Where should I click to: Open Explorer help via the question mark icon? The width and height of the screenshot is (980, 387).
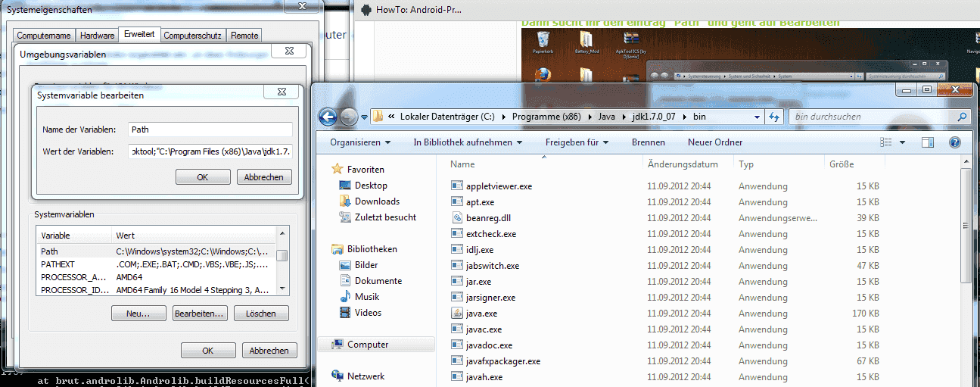954,142
